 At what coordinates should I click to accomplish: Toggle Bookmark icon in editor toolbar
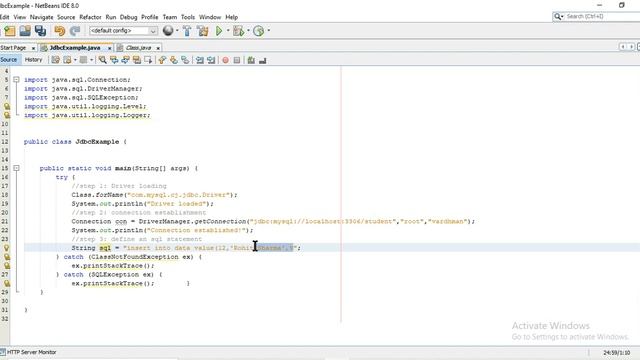tap(185, 60)
